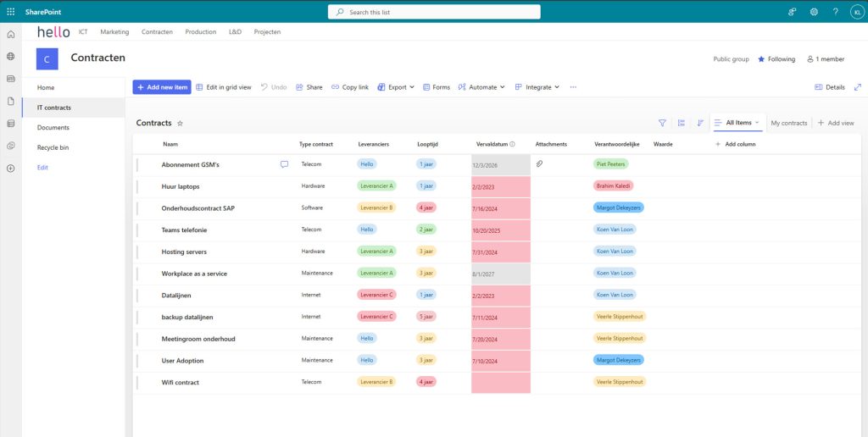
Task: Open the Looptijd column header menu
Action: click(427, 144)
